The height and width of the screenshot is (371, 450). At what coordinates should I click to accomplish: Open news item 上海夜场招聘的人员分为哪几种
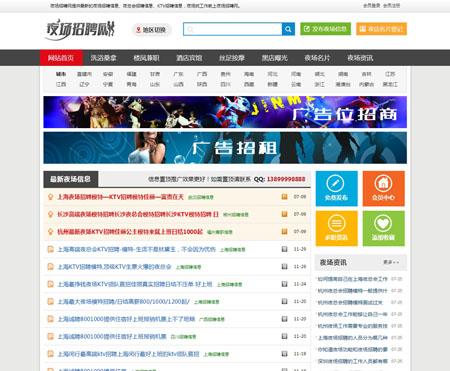coord(353,338)
